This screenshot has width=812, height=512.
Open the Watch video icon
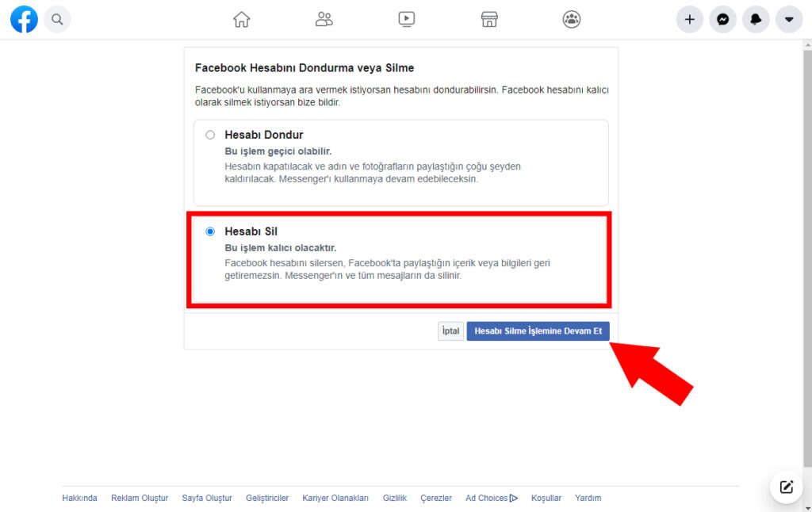[x=407, y=19]
